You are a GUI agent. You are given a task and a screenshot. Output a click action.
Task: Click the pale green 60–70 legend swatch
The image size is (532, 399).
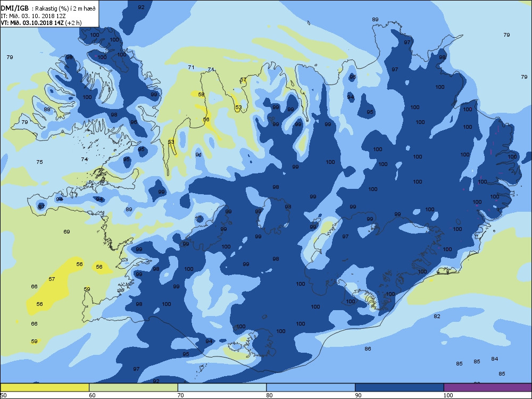pyautogui.click(x=134, y=387)
